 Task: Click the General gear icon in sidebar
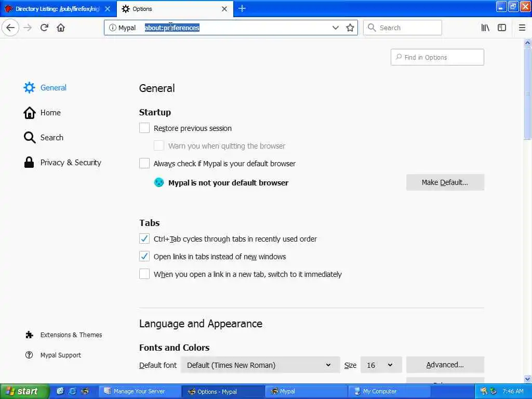pyautogui.click(x=29, y=87)
